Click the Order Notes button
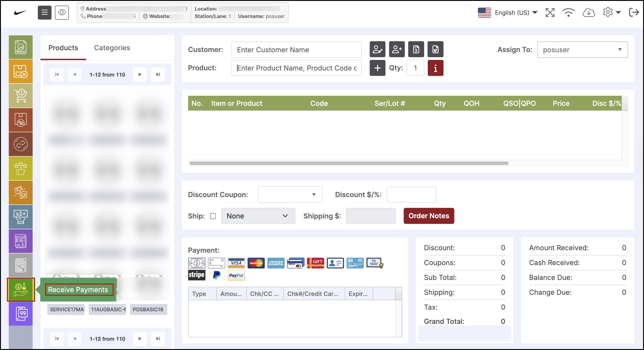Image resolution: width=644 pixels, height=350 pixels. point(429,216)
